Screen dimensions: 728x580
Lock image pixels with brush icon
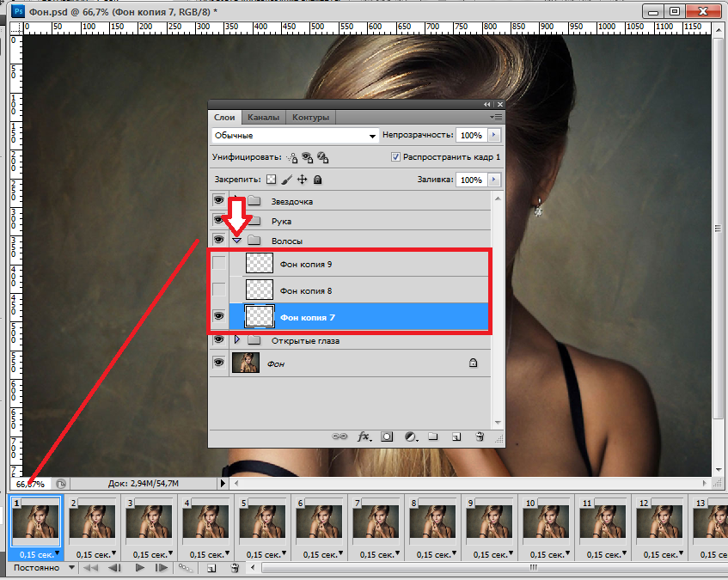[x=287, y=180]
